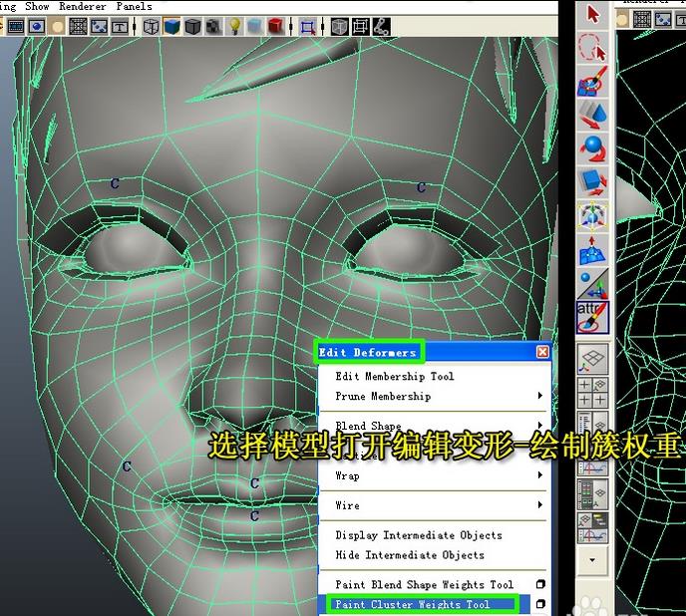Activate the Lasso select tool
This screenshot has height=616, width=686.
tap(593, 47)
